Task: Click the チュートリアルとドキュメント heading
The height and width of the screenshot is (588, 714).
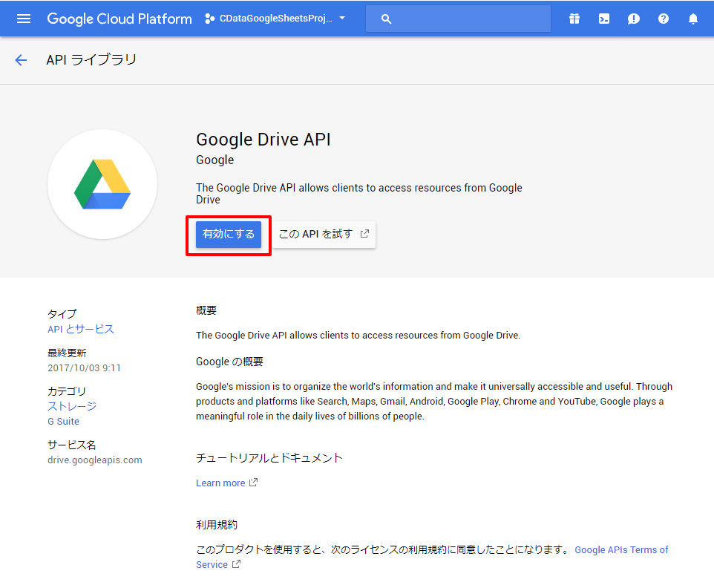Action: pos(269,458)
